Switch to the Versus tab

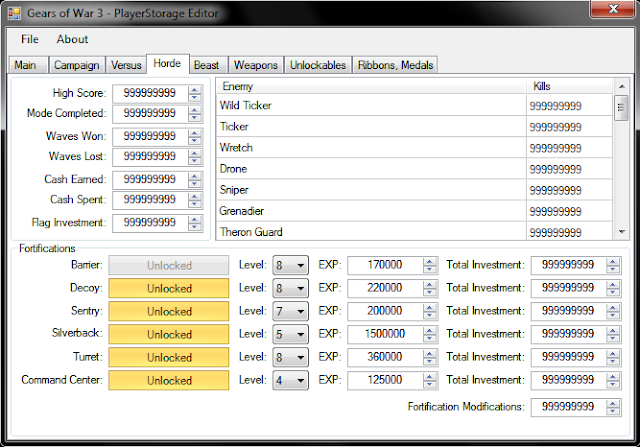tap(126, 65)
